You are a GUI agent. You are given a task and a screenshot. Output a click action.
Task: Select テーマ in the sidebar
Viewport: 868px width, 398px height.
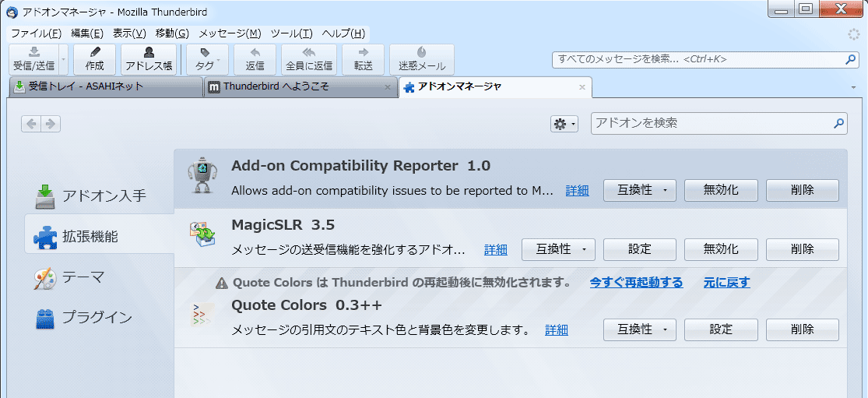coord(100,276)
